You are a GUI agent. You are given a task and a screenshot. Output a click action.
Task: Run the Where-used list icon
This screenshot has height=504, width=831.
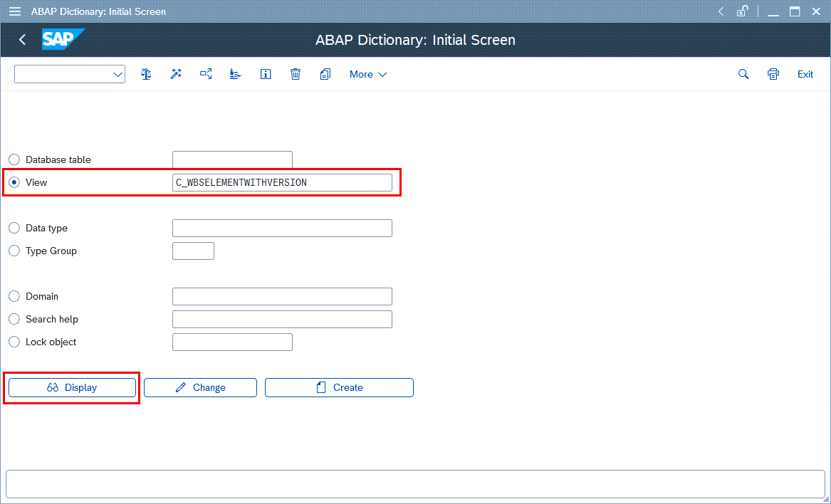tap(205, 74)
